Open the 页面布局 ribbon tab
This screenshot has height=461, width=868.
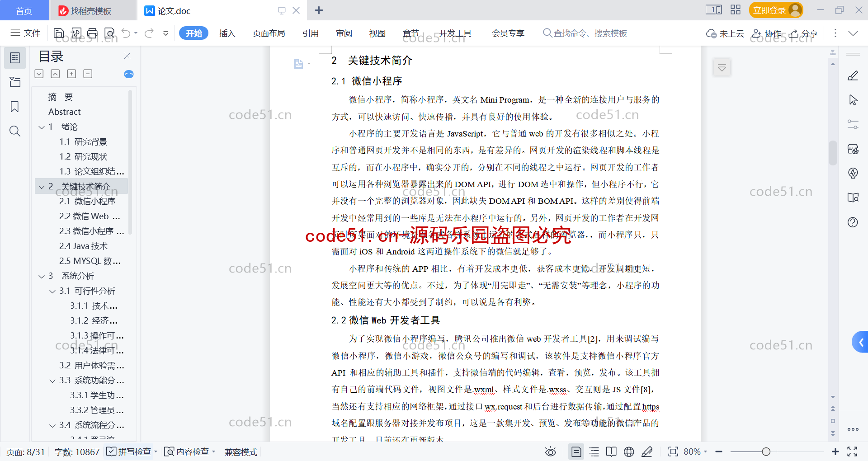[269, 33]
